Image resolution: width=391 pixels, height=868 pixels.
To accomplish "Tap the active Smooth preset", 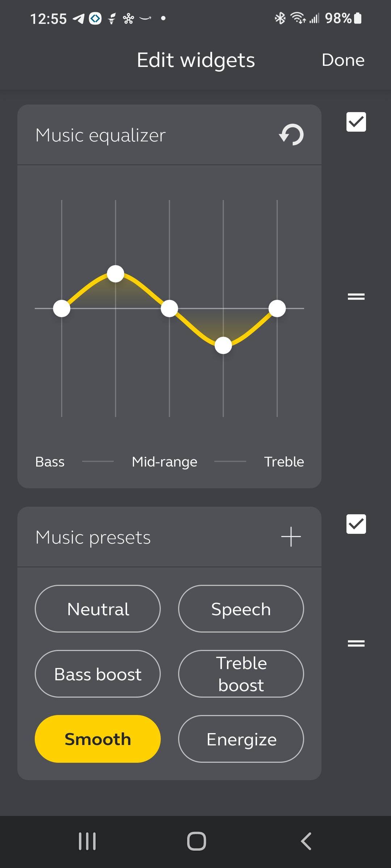I will (98, 739).
